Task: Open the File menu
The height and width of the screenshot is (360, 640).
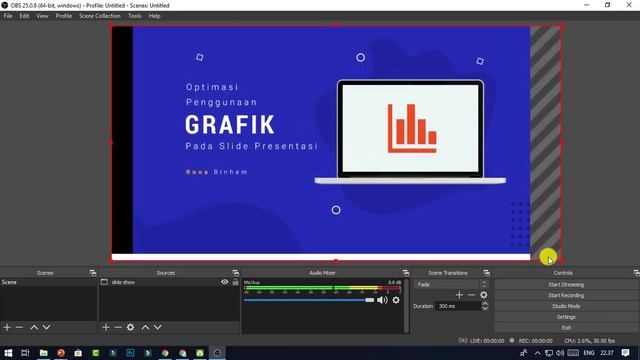Action: pos(8,16)
